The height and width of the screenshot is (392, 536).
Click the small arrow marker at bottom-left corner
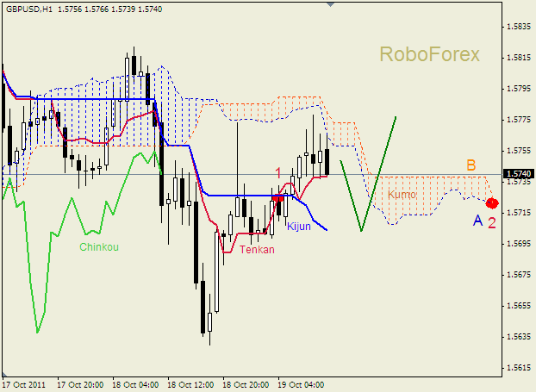click(x=4, y=374)
